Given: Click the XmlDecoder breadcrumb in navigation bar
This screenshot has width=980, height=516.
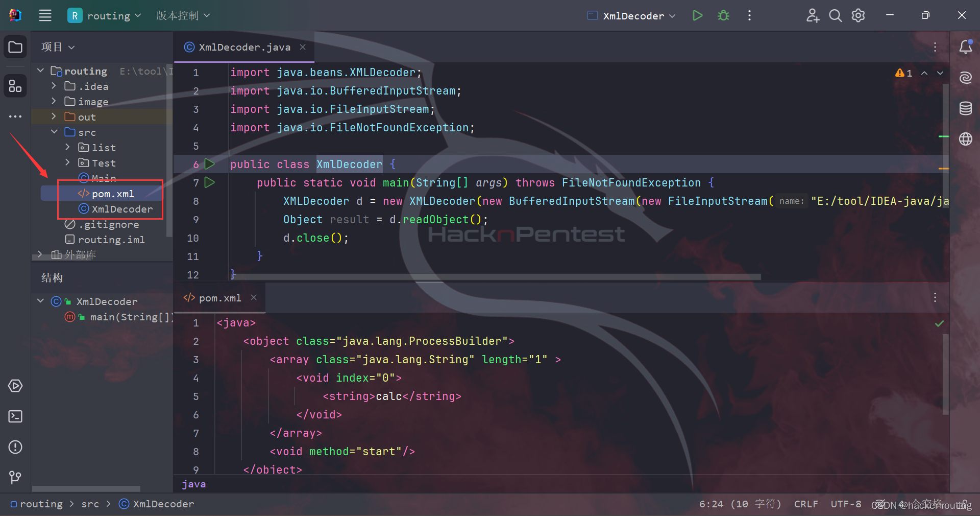Looking at the screenshot, I should click(157, 504).
